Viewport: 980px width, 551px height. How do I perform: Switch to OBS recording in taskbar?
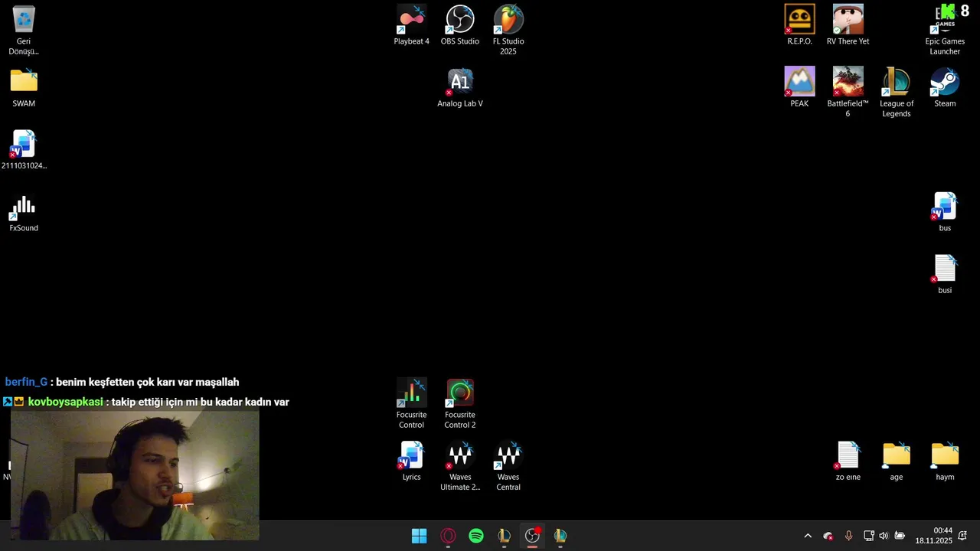(x=532, y=536)
